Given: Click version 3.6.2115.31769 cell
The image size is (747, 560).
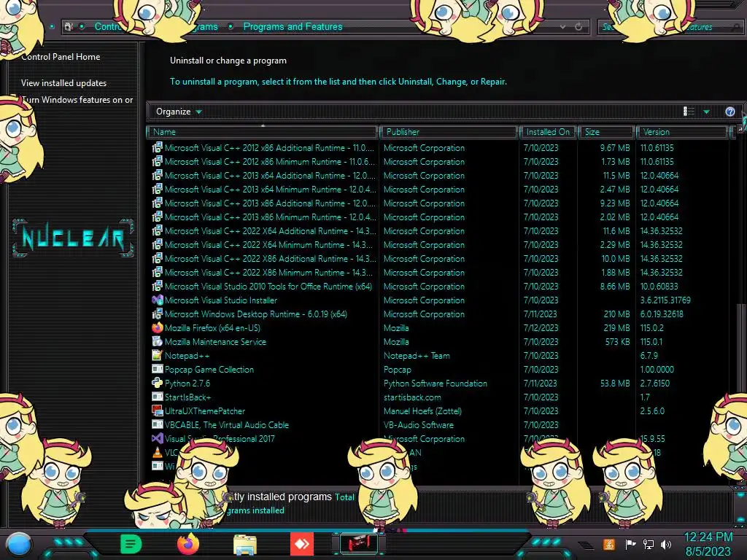Looking at the screenshot, I should point(665,300).
